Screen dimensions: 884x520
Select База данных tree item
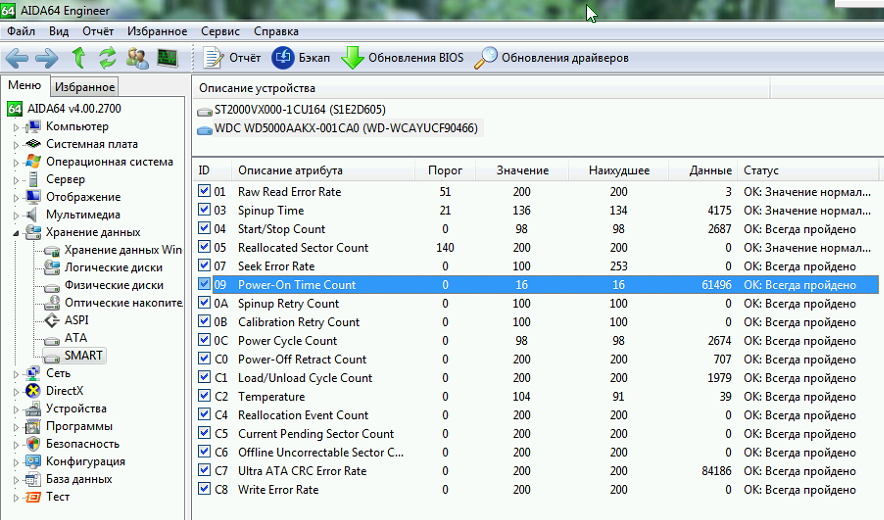79,479
